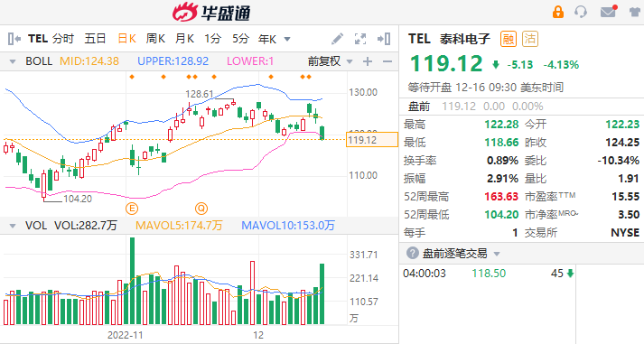Click the help icon beside 盘前逐笔交易
The image size is (644, 344).
413,253
